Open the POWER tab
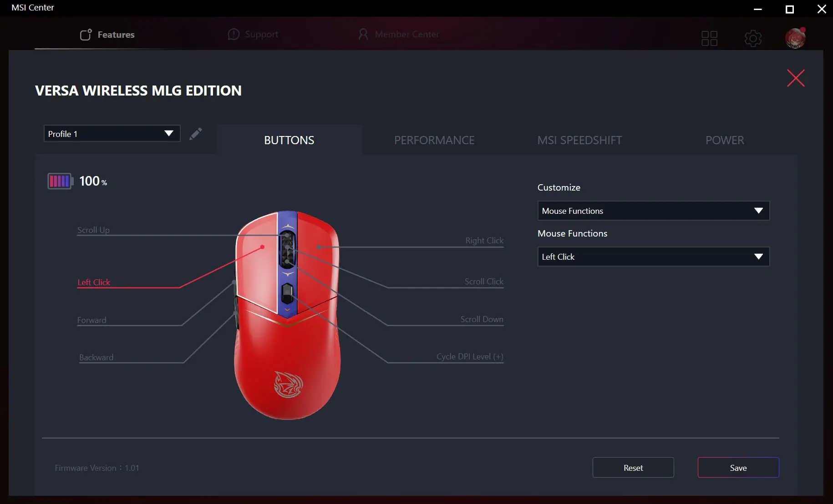Viewport: 833px width, 504px height. click(725, 140)
